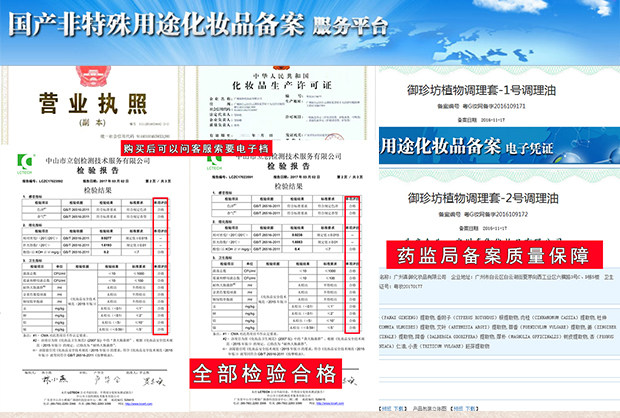Click the 化妆品生产许可证 certificate image
This screenshot has width=620, height=418.
(282, 104)
